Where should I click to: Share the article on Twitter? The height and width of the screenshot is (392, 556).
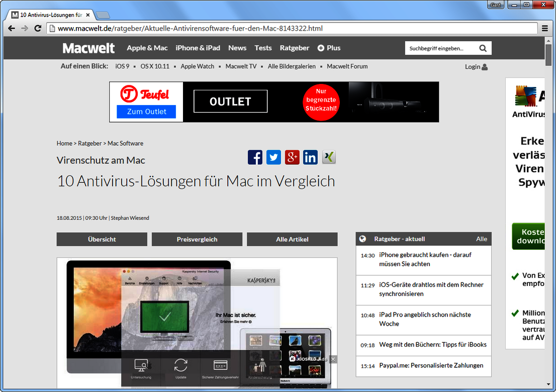pyautogui.click(x=273, y=157)
